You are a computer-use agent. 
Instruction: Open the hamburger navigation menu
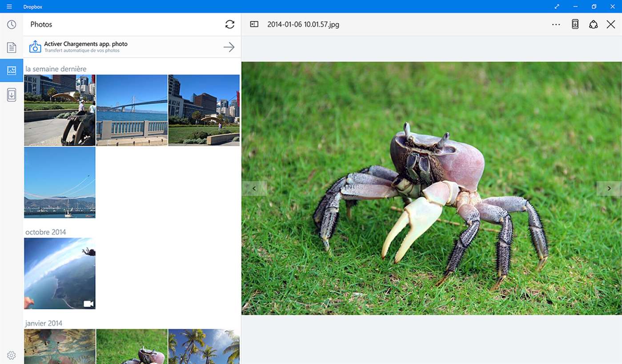click(x=9, y=6)
